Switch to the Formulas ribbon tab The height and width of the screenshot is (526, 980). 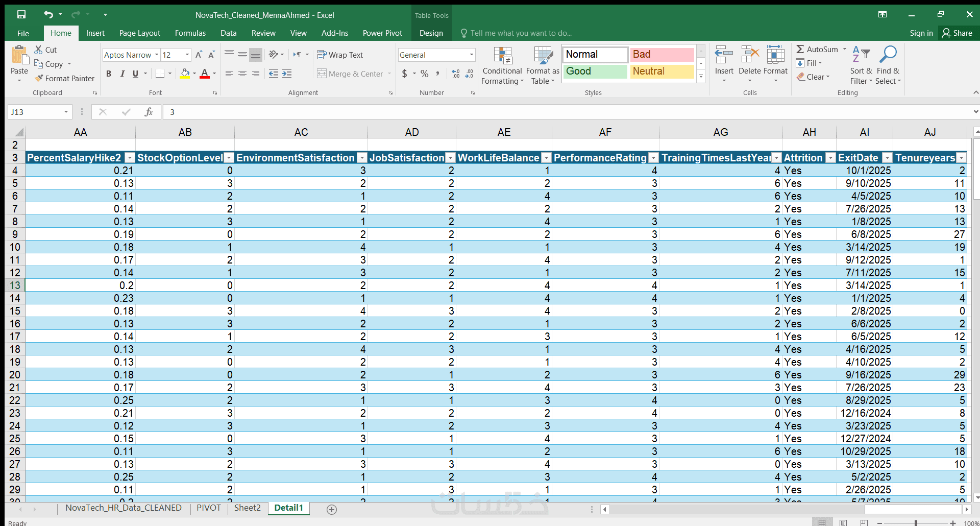pyautogui.click(x=190, y=33)
